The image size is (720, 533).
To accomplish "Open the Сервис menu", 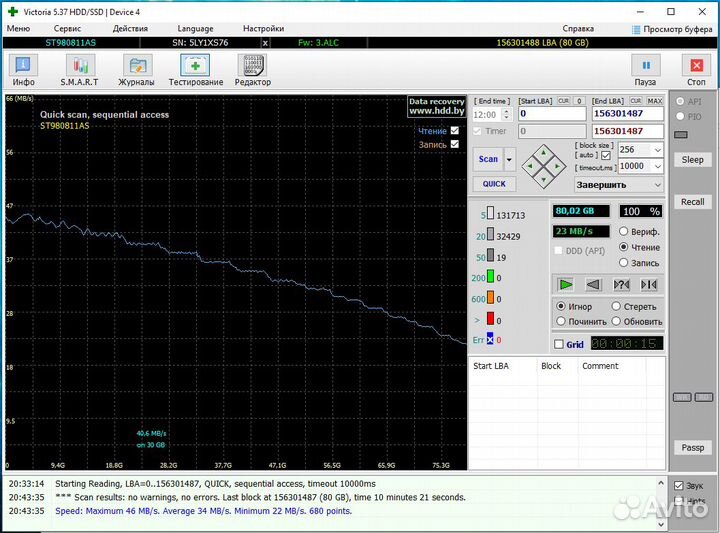I will [x=67, y=28].
